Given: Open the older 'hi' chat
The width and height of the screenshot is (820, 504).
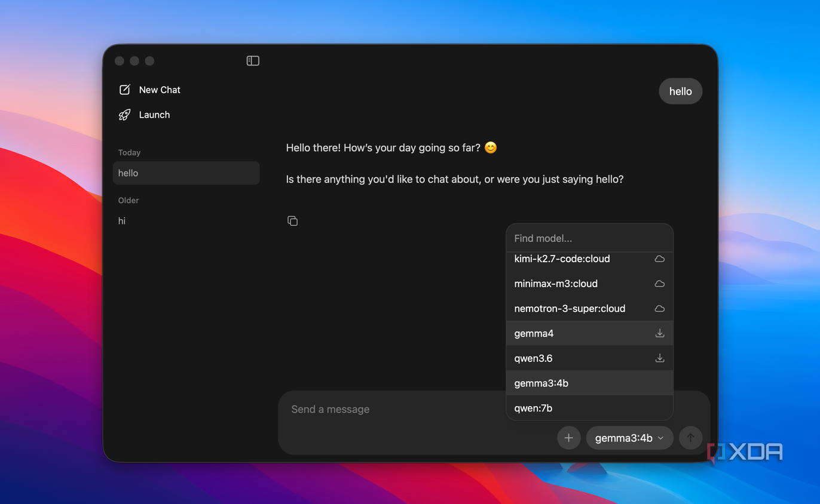Looking at the screenshot, I should pyautogui.click(x=186, y=221).
